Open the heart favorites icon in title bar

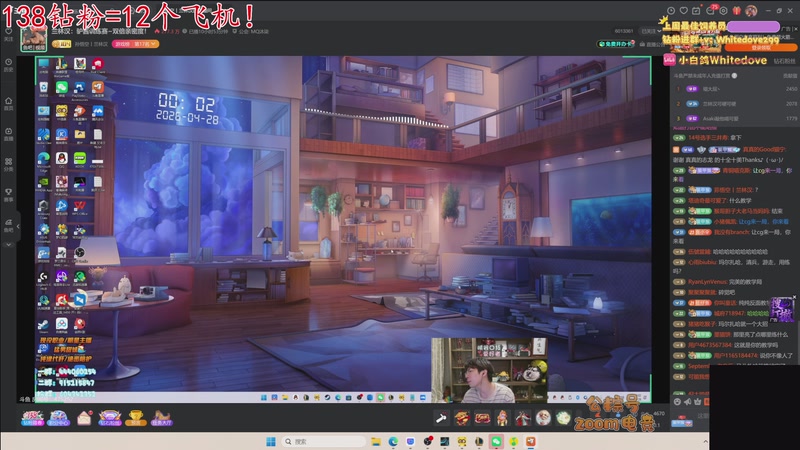tap(684, 11)
